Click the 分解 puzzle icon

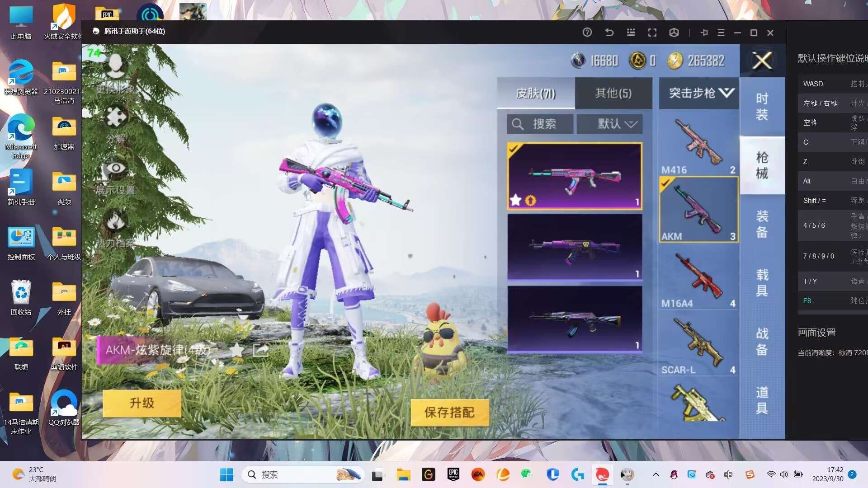point(116,117)
